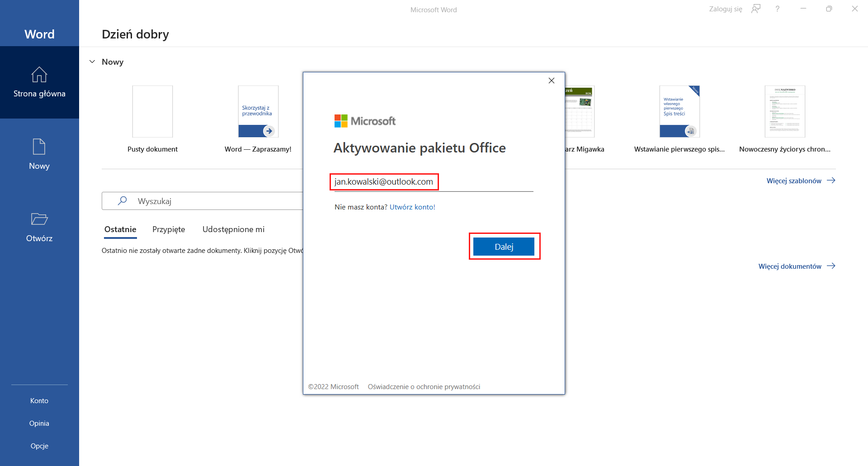Open Oświadczenie o ochronie prywatności link

tap(424, 387)
